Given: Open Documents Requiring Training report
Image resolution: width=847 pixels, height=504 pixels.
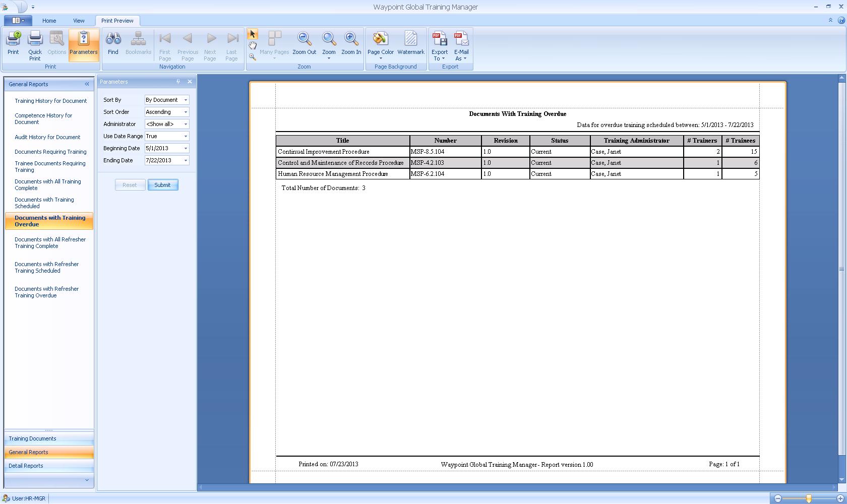Looking at the screenshot, I should pos(50,152).
